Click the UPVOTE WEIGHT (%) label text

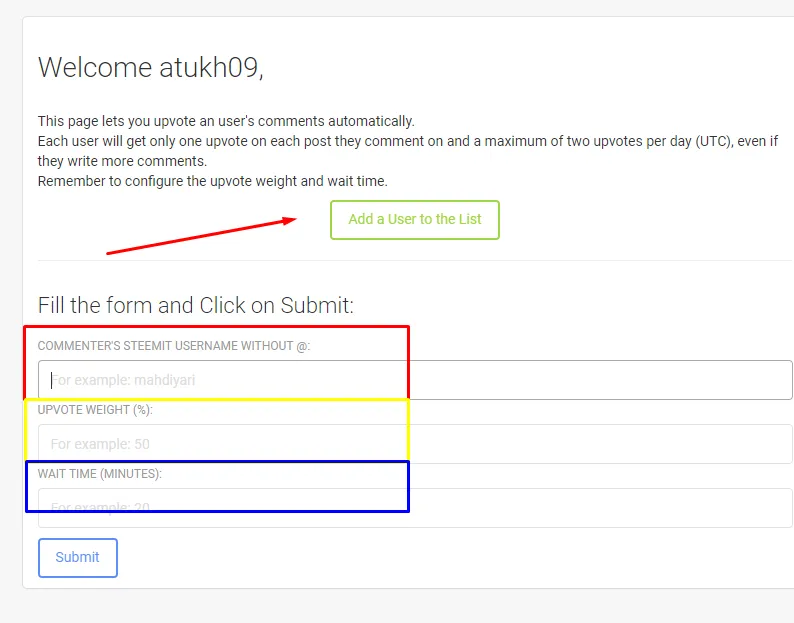[x=95, y=410]
